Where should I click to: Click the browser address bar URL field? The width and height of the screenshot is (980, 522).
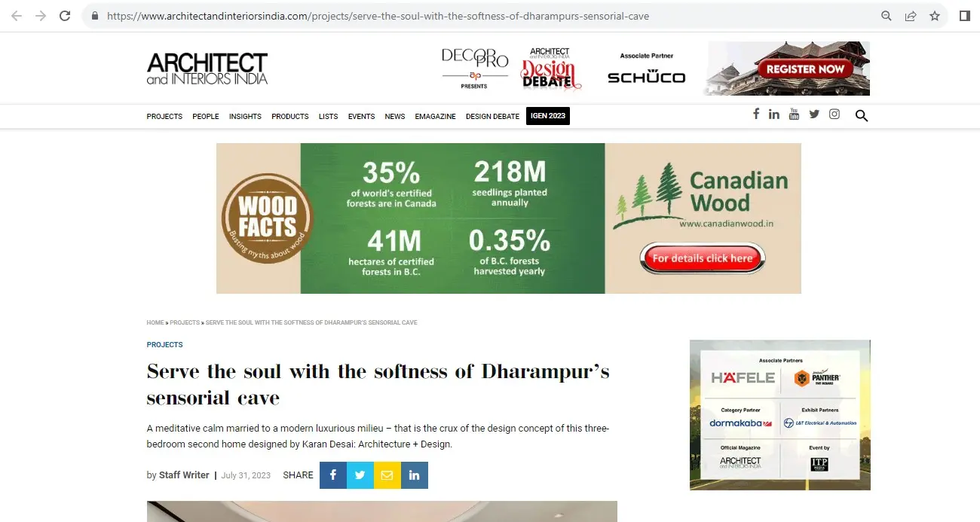tap(482, 16)
